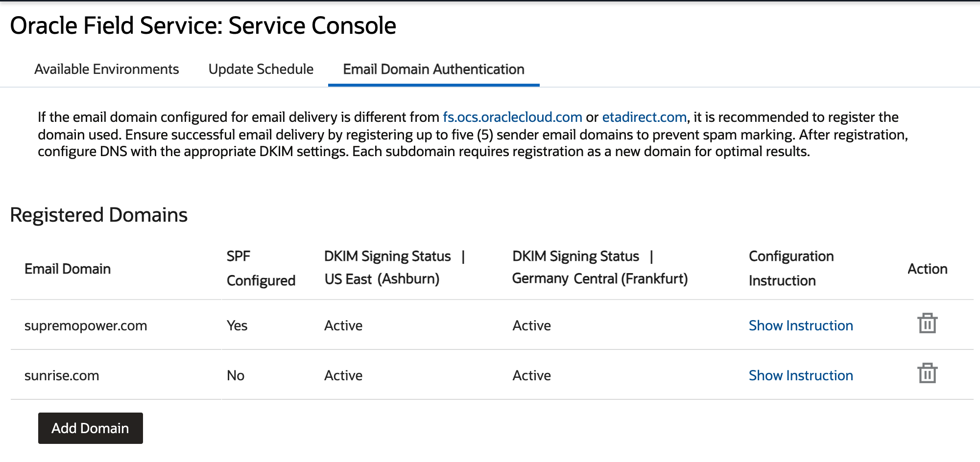The width and height of the screenshot is (980, 462).
Task: Open the Available Environments tab
Action: 107,69
